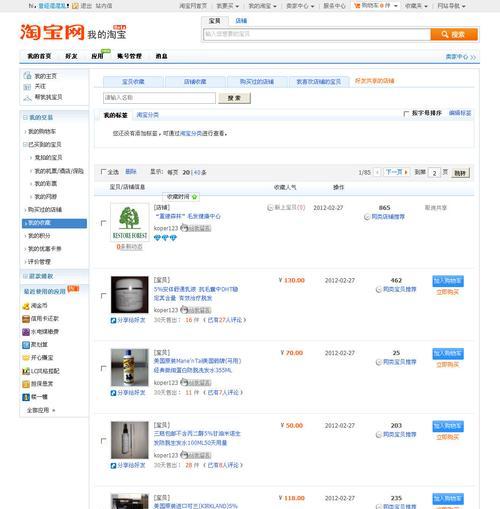
Task: Collapse the 我的交易 sidebar section
Action: pos(25,117)
